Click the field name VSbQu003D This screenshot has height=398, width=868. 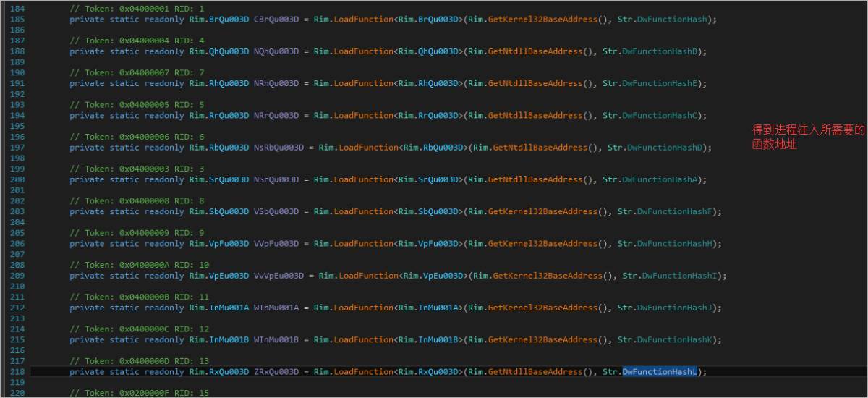tap(276, 211)
